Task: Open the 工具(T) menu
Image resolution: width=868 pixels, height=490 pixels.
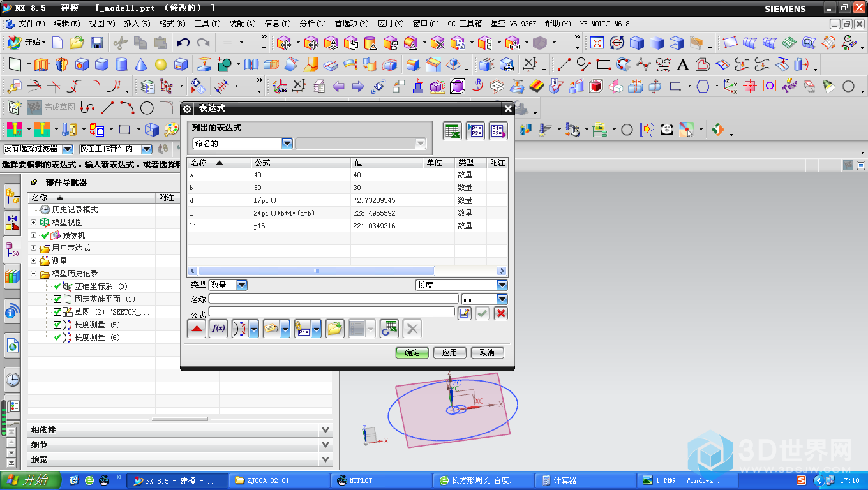Action: [207, 24]
